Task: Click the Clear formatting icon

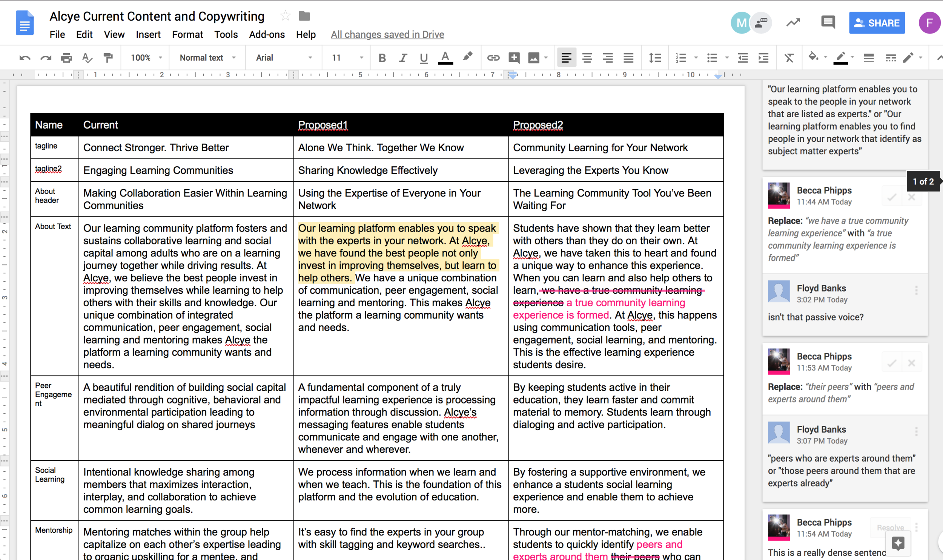Action: (789, 58)
